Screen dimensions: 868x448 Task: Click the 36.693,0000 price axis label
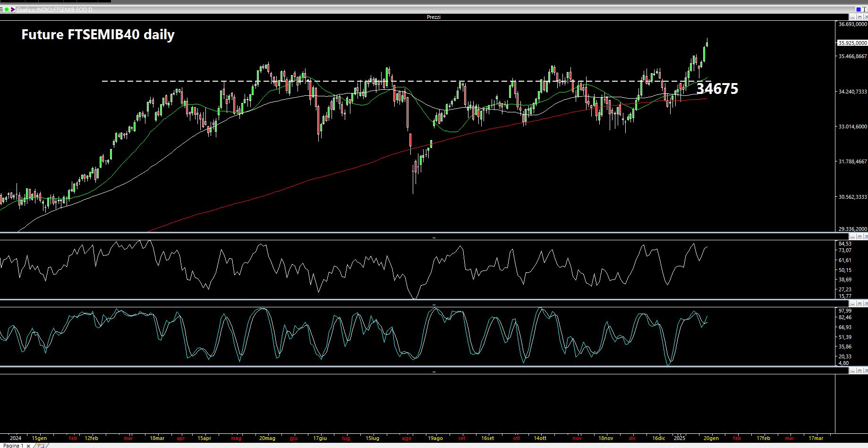click(853, 24)
